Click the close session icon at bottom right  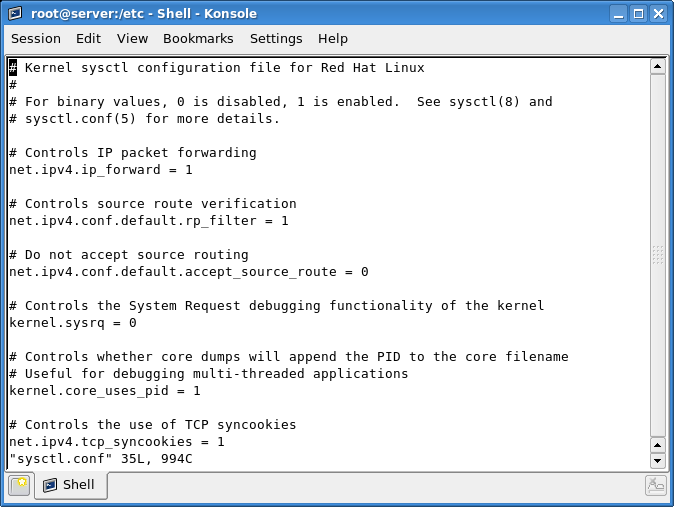tap(655, 486)
